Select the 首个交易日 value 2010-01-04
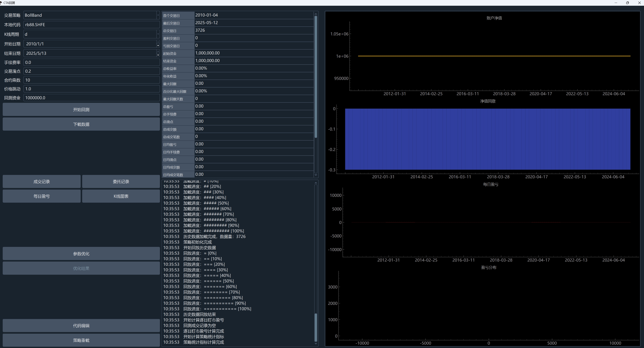This screenshot has height=348, width=644. (254, 15)
